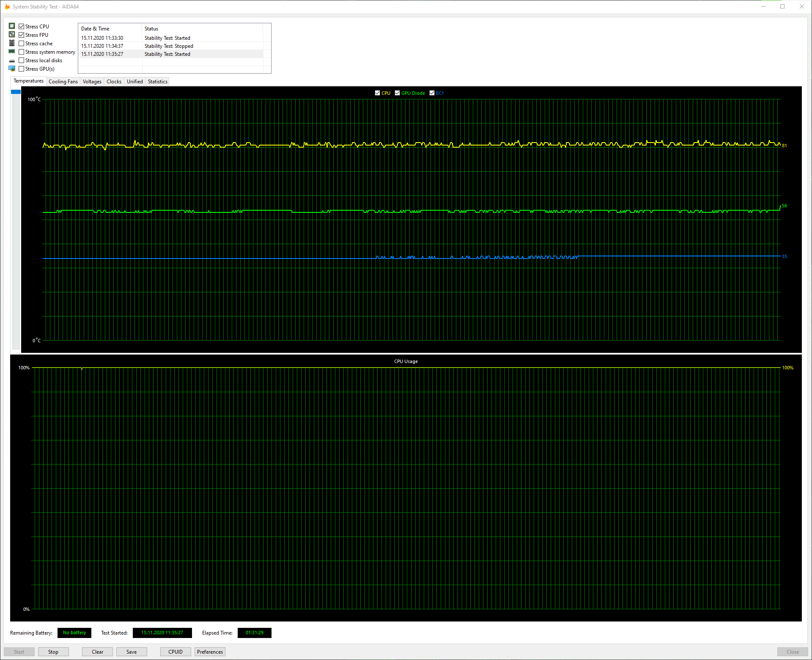Enable the Stress cache checkbox

pyautogui.click(x=22, y=44)
